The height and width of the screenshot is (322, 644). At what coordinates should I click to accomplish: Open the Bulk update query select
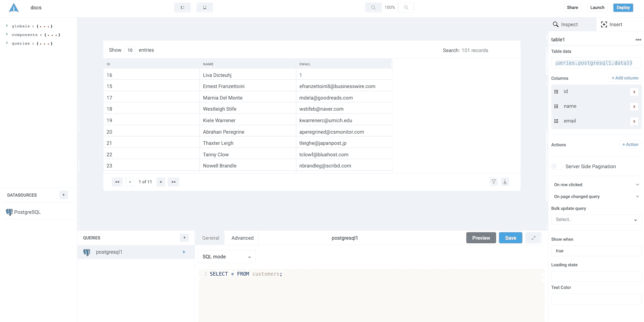pos(596,220)
